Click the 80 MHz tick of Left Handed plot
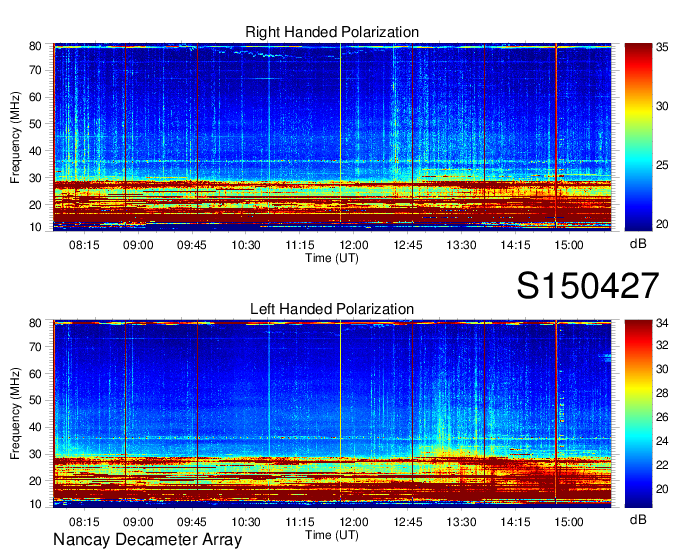The width and height of the screenshot is (680, 552). (x=35, y=323)
